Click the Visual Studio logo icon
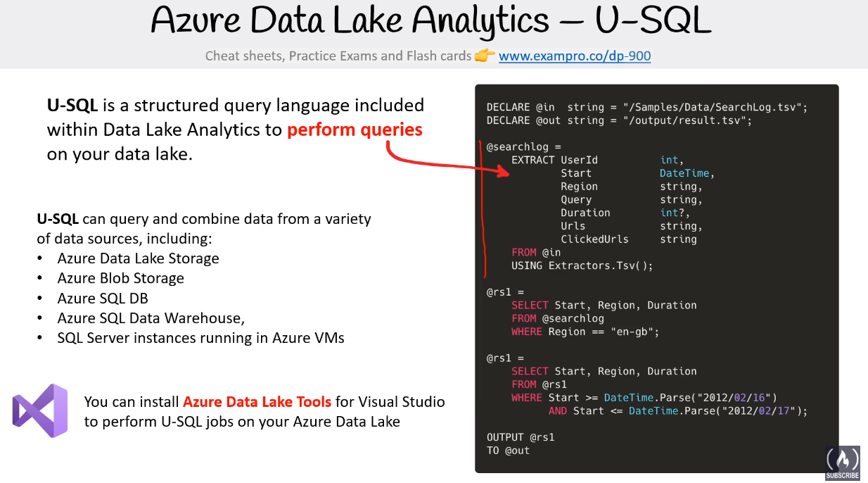 40,410
